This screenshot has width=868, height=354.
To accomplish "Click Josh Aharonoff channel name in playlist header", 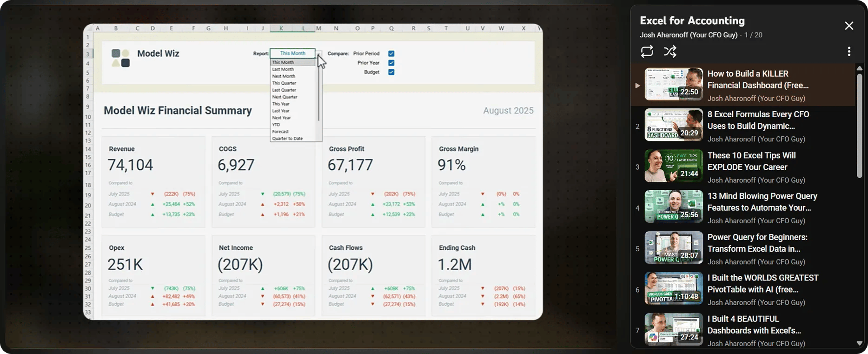I will 688,35.
